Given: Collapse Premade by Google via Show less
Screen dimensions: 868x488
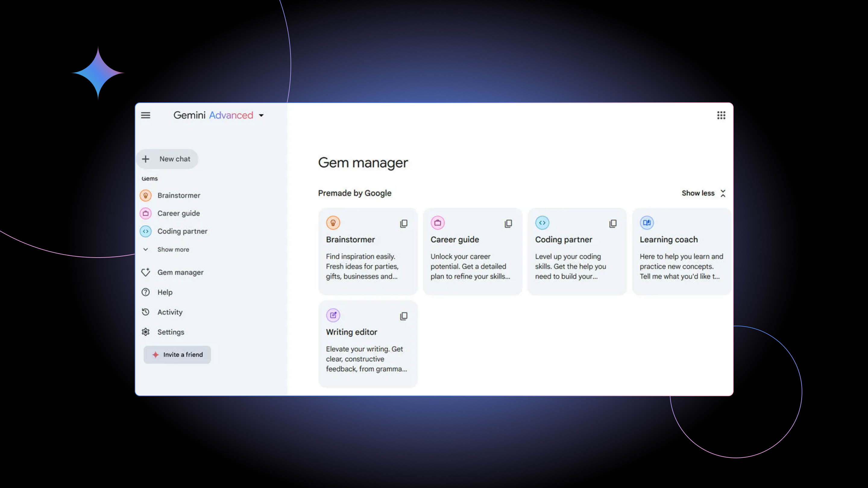Looking at the screenshot, I should (703, 193).
